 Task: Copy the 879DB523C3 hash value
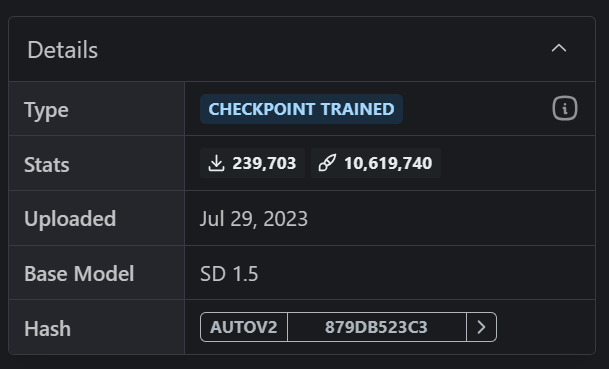click(377, 327)
